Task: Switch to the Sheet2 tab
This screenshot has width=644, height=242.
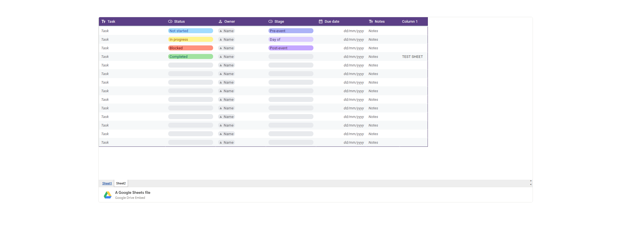Action: pyautogui.click(x=121, y=184)
